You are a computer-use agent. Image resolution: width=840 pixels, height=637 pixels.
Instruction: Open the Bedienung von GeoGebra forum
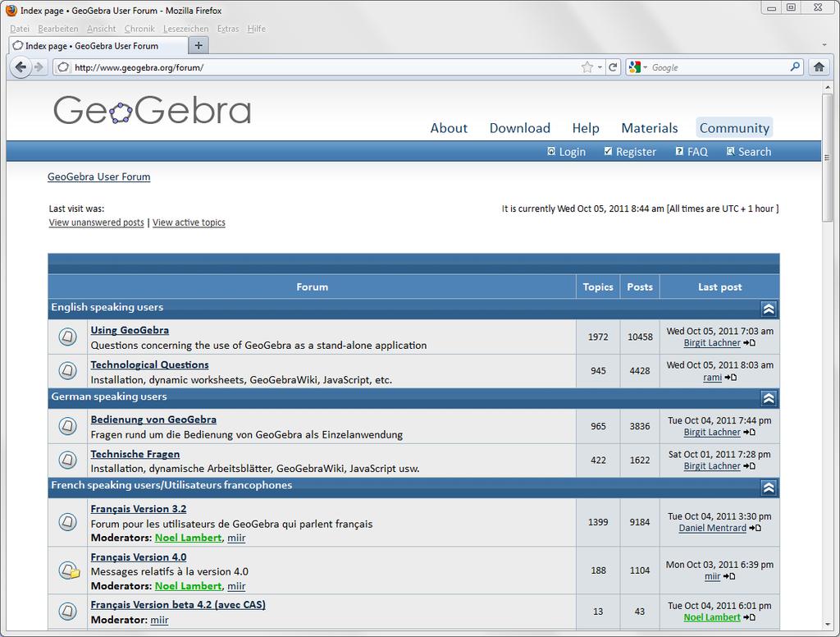(x=153, y=419)
